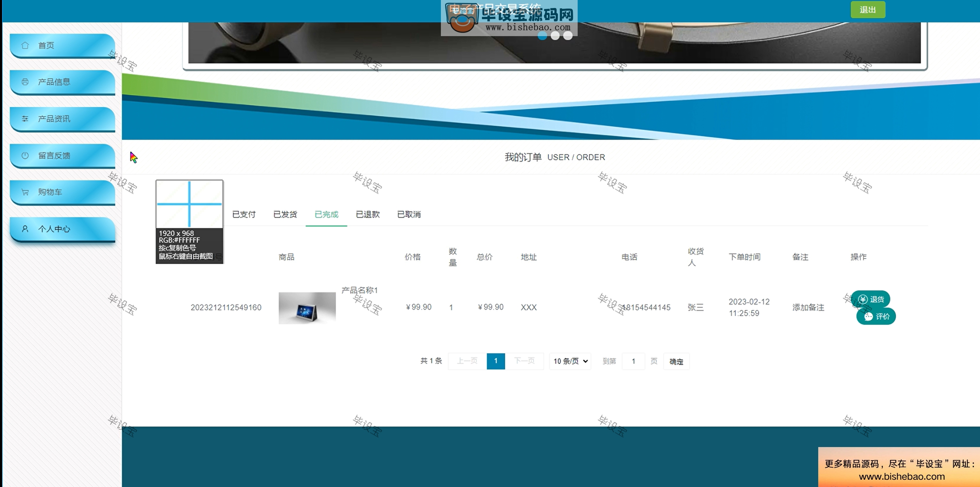Switch to the 已发货 order tab
Image resolution: width=980 pixels, height=487 pixels.
[285, 214]
